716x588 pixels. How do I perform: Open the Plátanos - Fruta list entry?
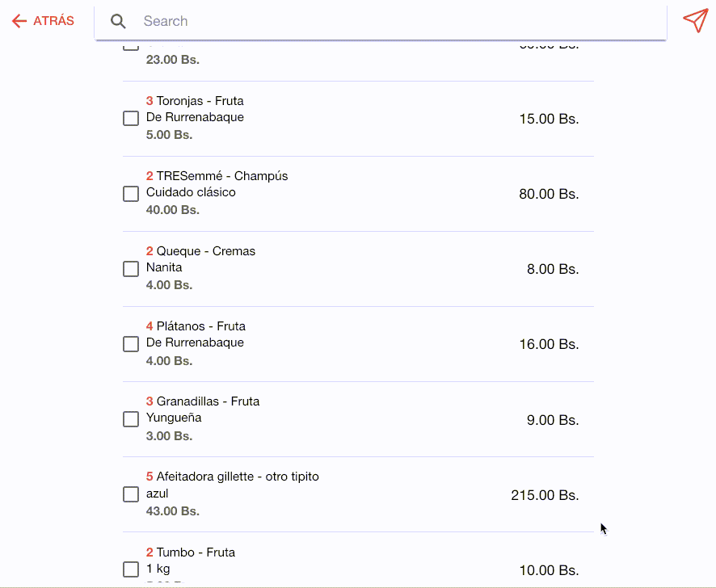(200, 326)
